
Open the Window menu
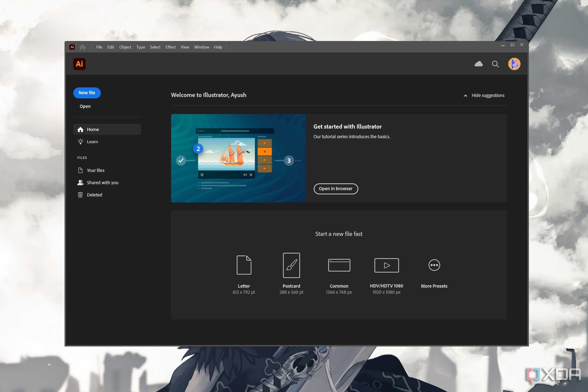pyautogui.click(x=201, y=47)
